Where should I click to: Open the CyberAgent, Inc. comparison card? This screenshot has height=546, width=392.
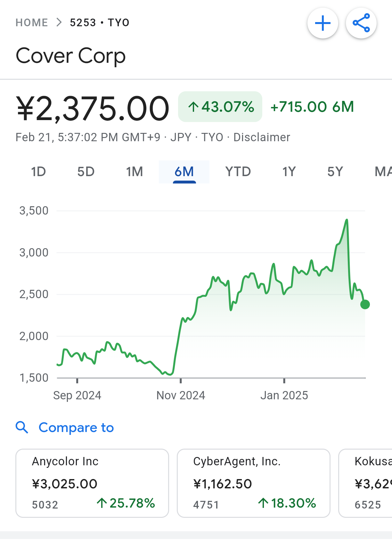[x=254, y=483]
